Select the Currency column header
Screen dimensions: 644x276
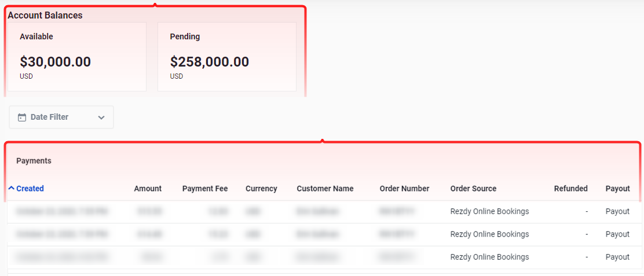[x=261, y=189]
